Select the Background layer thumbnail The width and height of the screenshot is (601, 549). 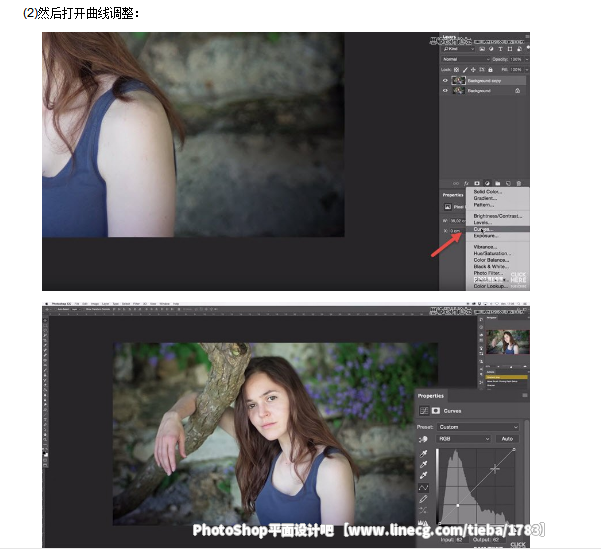[x=458, y=91]
